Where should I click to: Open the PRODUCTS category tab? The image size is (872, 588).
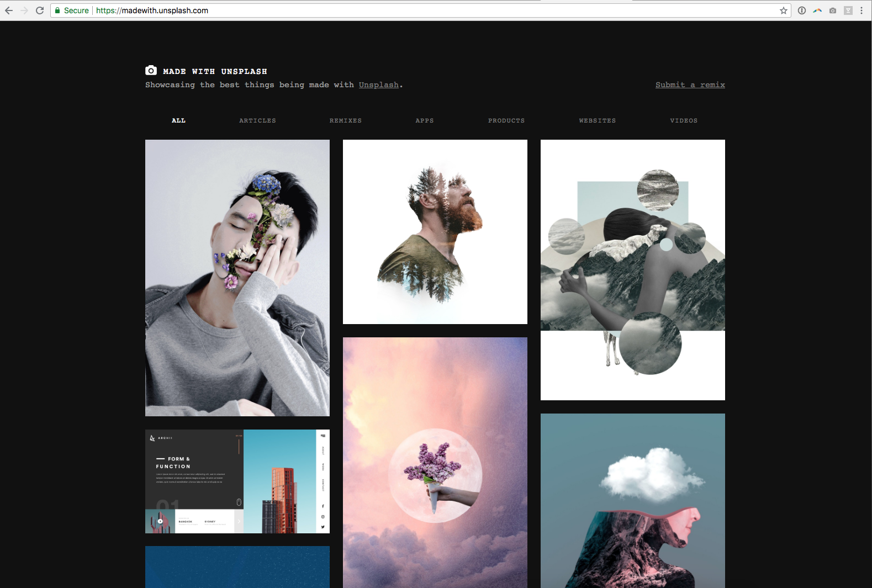pyautogui.click(x=506, y=120)
